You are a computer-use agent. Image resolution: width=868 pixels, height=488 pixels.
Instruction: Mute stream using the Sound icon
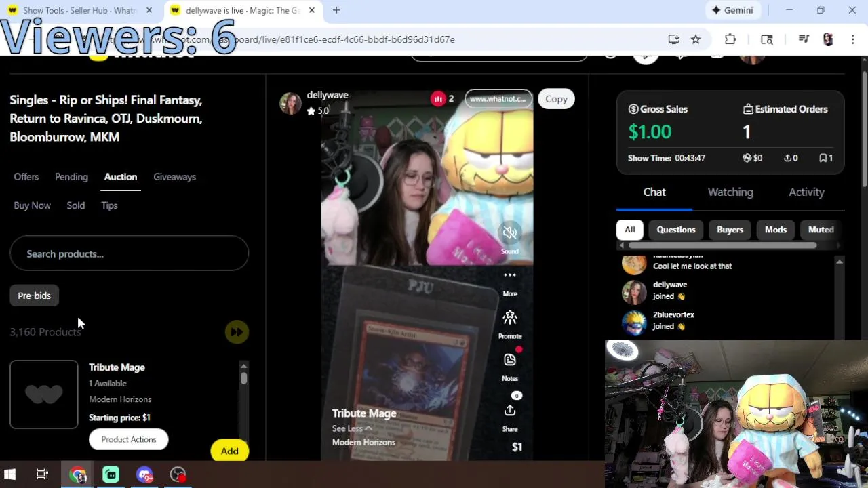coord(510,233)
